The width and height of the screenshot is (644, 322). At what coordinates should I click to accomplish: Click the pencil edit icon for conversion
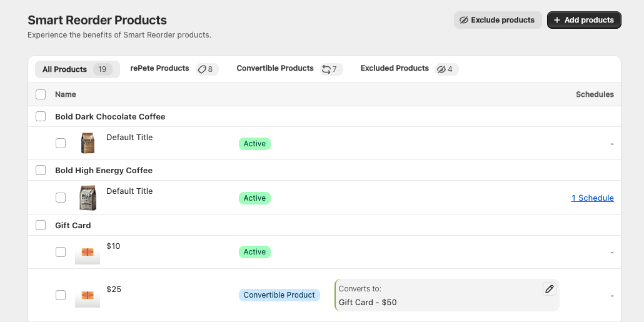tap(549, 289)
